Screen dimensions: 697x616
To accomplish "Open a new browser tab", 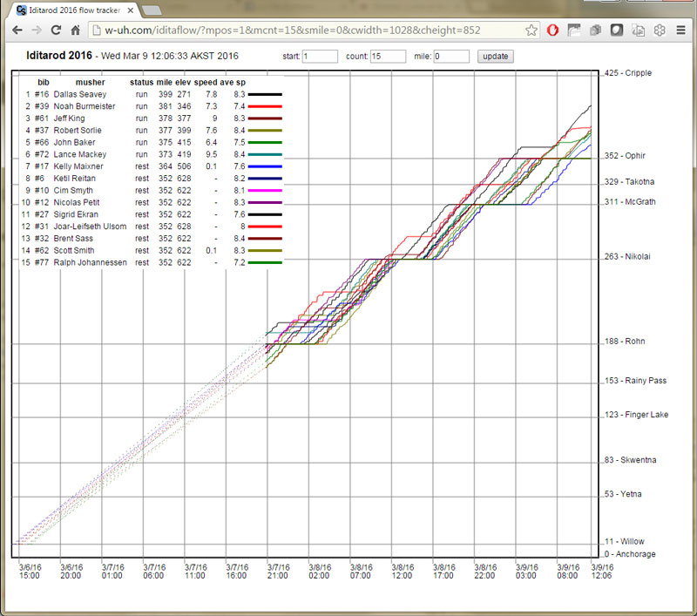I will (152, 10).
